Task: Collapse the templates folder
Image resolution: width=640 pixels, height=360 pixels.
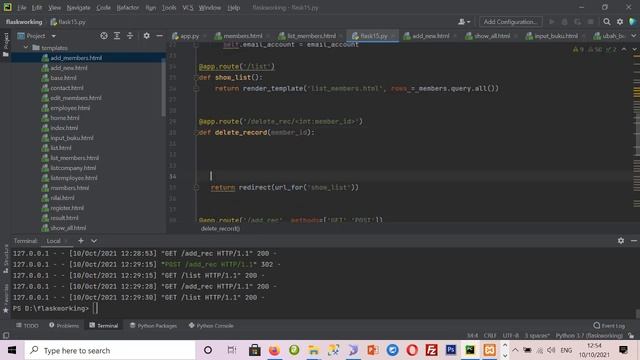Action: [x=26, y=48]
